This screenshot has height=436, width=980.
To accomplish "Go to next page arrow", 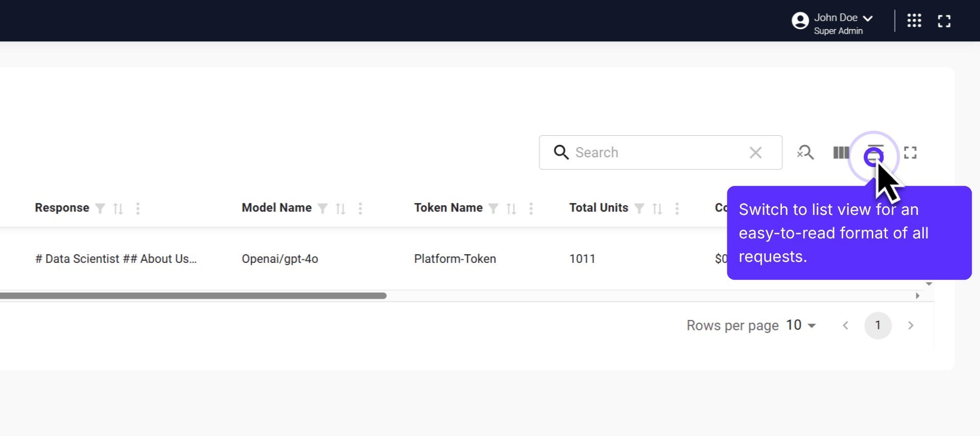I will tap(910, 325).
